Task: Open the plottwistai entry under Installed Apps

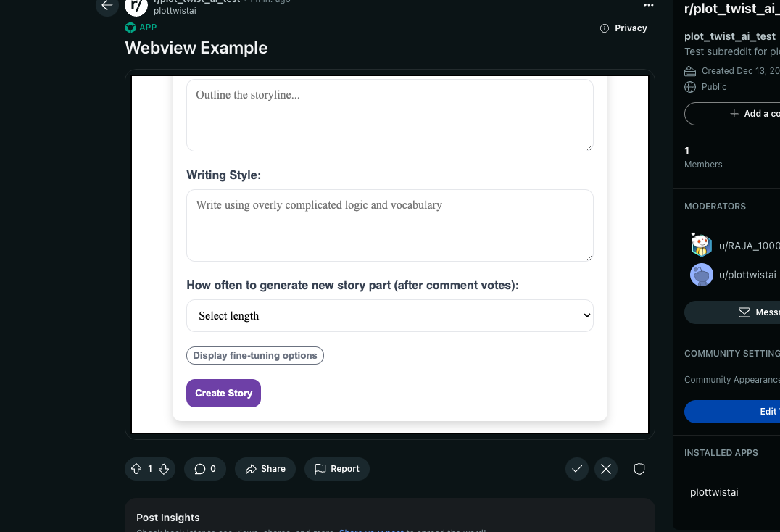Action: point(714,492)
